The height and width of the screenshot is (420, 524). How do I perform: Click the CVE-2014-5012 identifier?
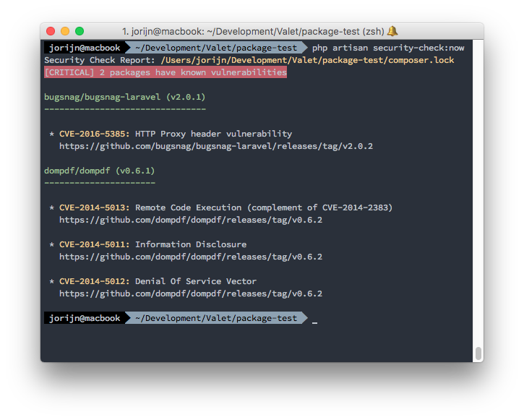tap(95, 281)
